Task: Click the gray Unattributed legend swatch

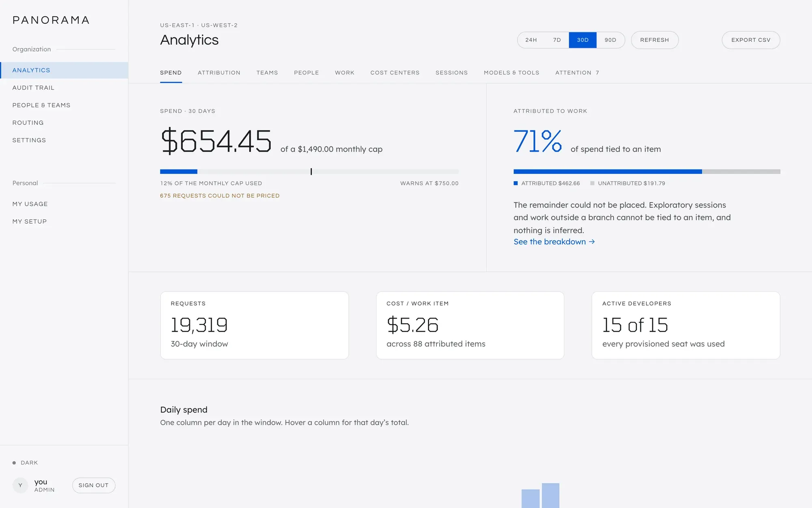Action: (592, 183)
